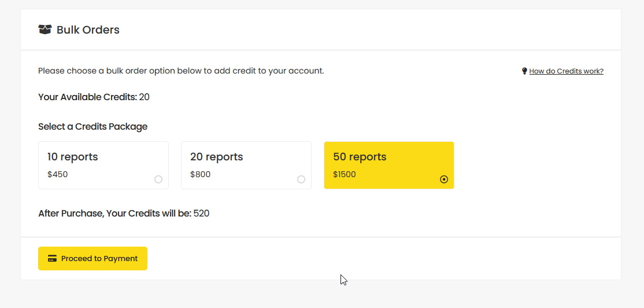
Task: Click the "50 reports" title in yellow card
Action: coord(360,157)
